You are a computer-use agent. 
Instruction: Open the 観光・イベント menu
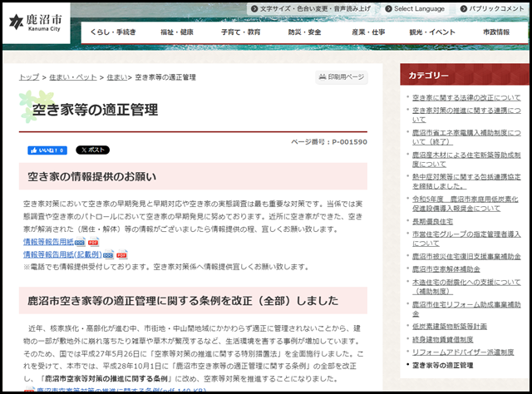click(432, 32)
